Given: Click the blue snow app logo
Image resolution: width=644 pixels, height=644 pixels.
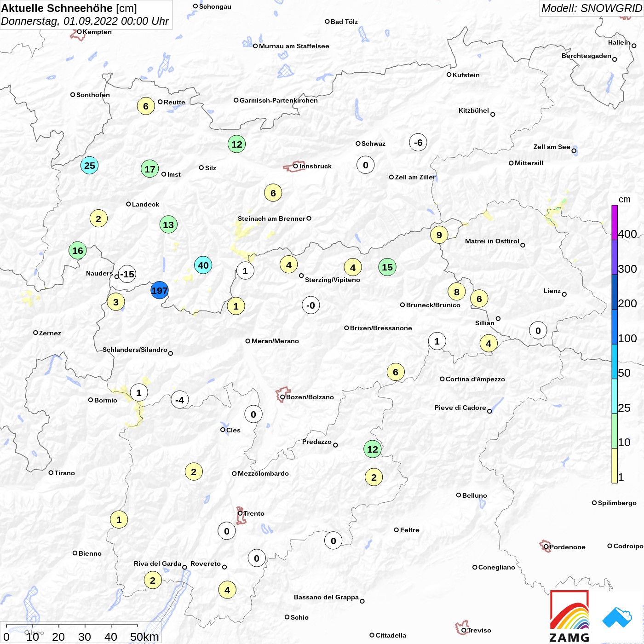Looking at the screenshot, I should tap(617, 617).
